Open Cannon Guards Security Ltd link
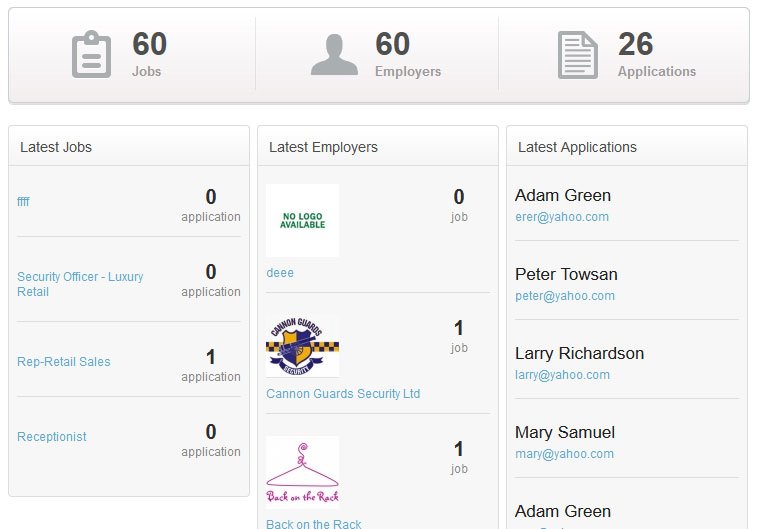Viewport: 763px width, 529px height. pos(343,394)
